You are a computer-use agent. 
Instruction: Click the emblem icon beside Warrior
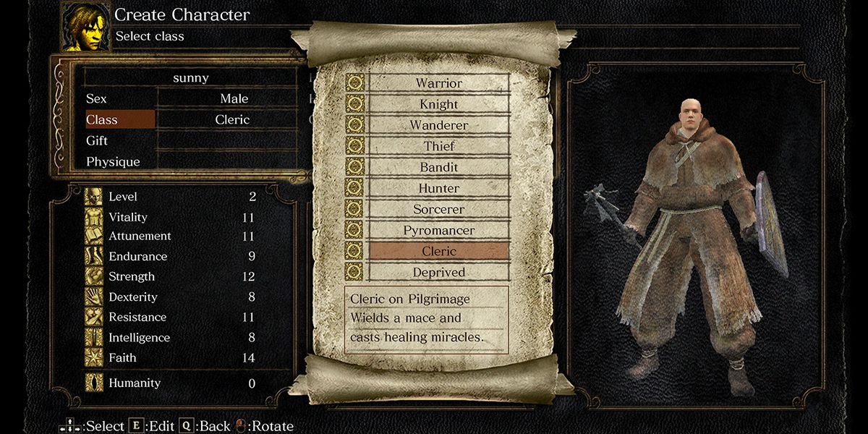tap(354, 83)
